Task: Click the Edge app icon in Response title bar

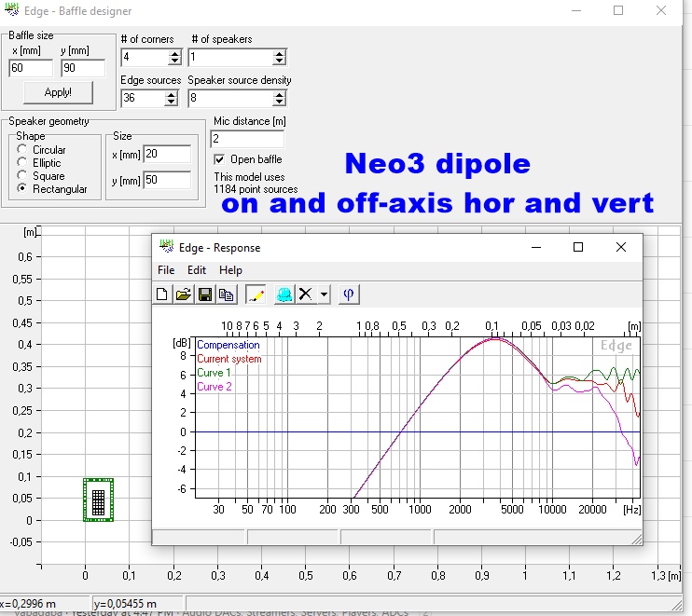Action: click(x=167, y=247)
